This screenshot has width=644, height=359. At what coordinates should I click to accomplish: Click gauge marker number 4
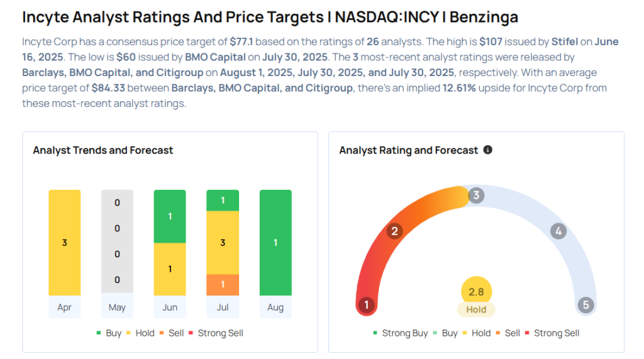click(x=558, y=231)
